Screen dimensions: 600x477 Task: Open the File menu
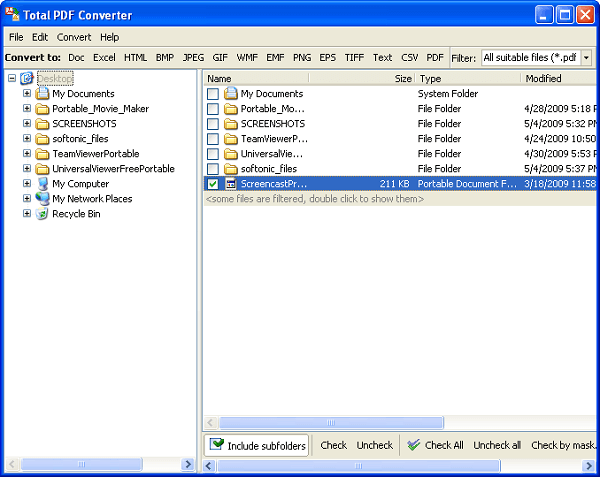click(x=16, y=37)
